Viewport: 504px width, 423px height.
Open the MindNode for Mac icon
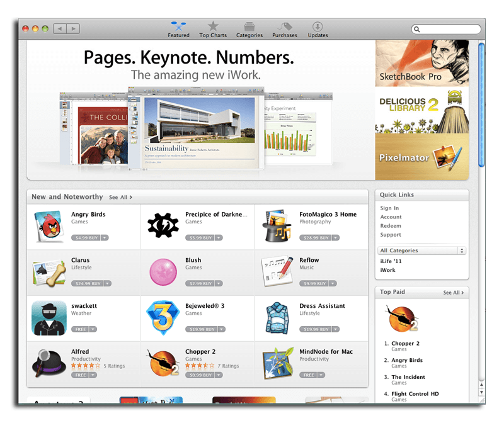click(278, 363)
